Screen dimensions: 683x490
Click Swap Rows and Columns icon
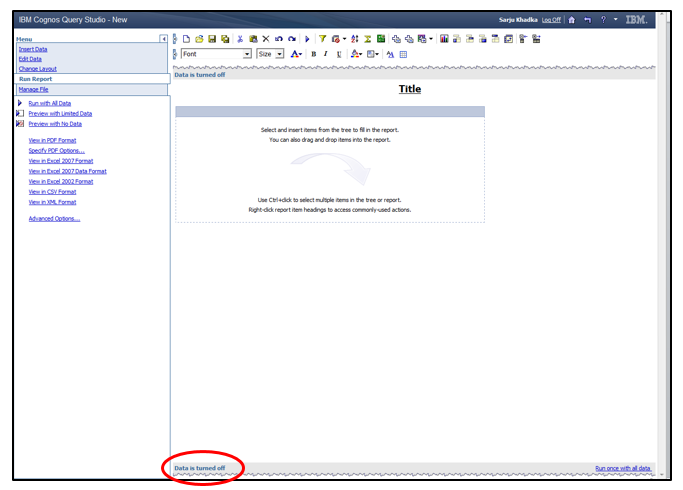(508, 39)
